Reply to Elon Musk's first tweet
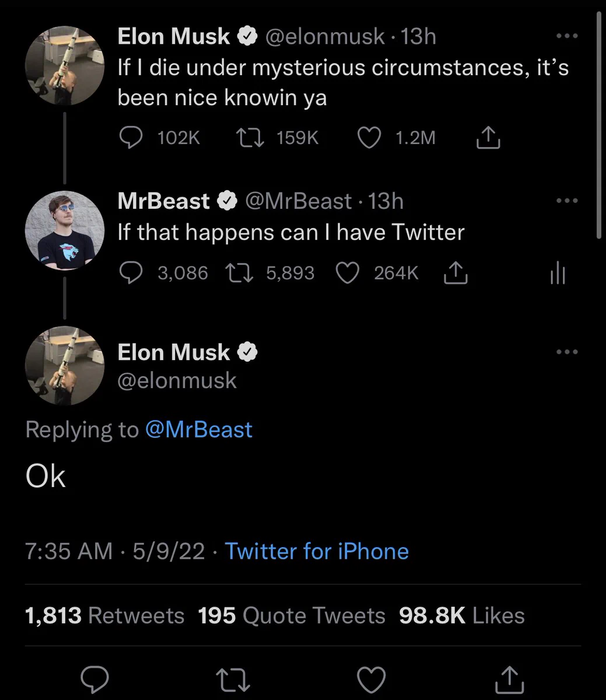 (131, 138)
